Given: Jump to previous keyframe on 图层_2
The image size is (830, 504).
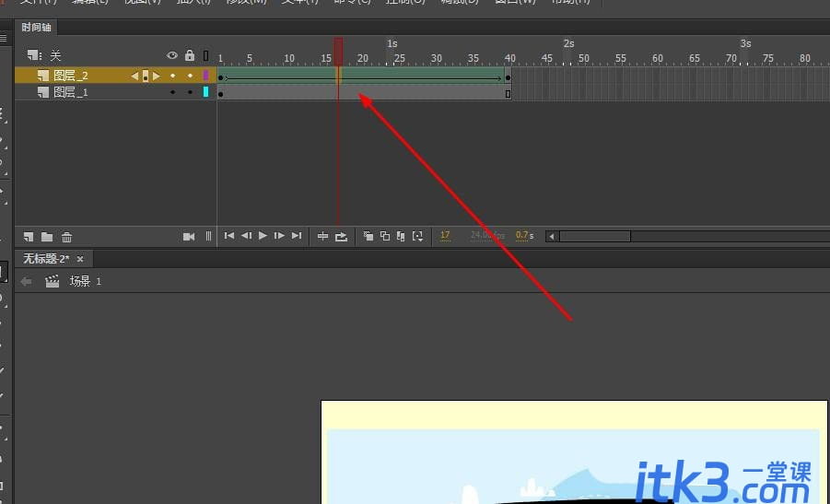Looking at the screenshot, I should click(x=134, y=76).
